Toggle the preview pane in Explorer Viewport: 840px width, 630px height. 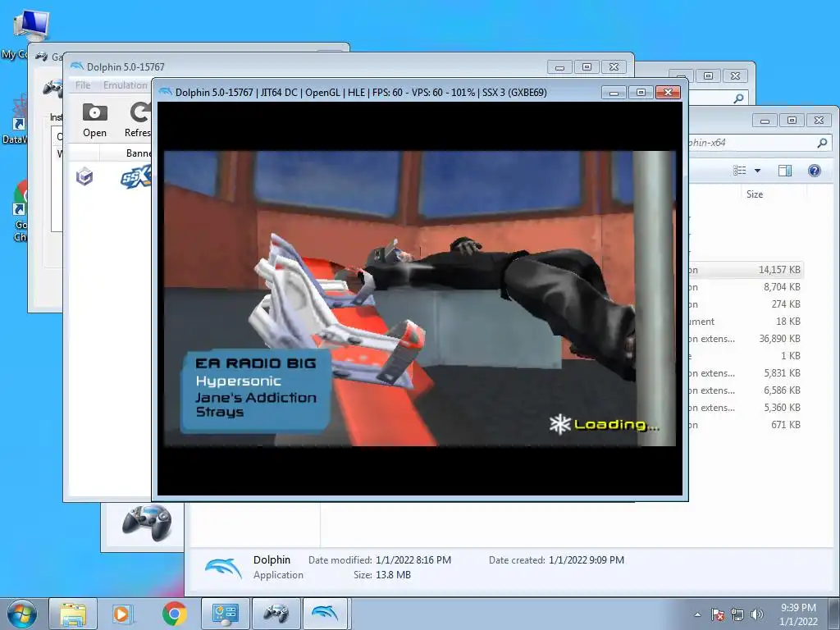click(x=785, y=171)
